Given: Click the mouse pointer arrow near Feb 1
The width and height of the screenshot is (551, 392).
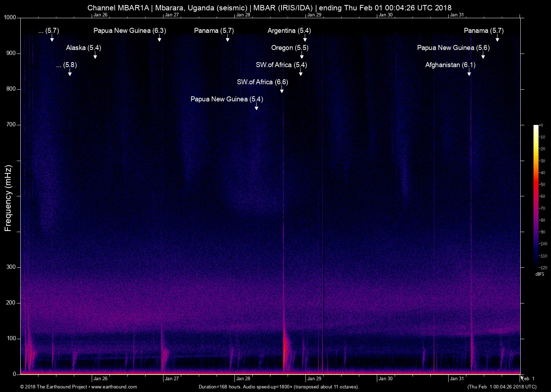Looking at the screenshot, I should click(522, 378).
